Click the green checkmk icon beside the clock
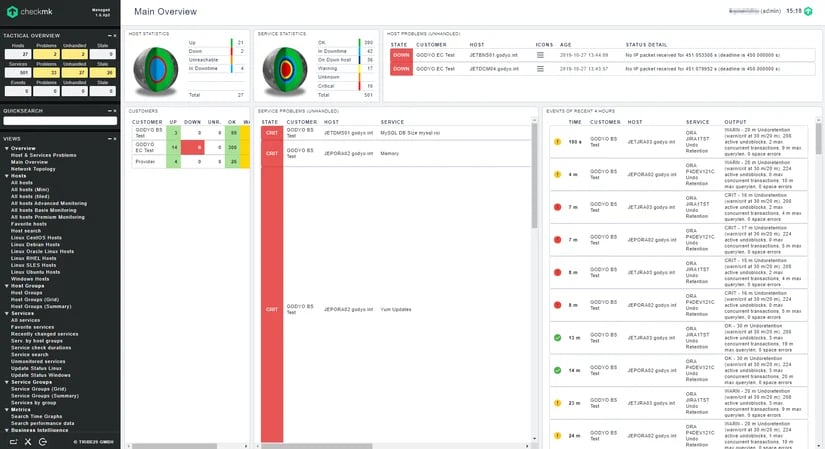This screenshot has height=449, width=825. point(808,11)
